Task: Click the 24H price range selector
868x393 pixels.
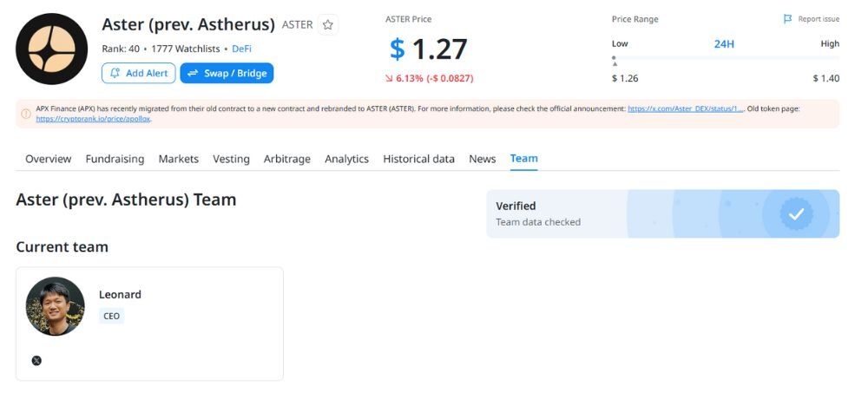Action: (724, 43)
